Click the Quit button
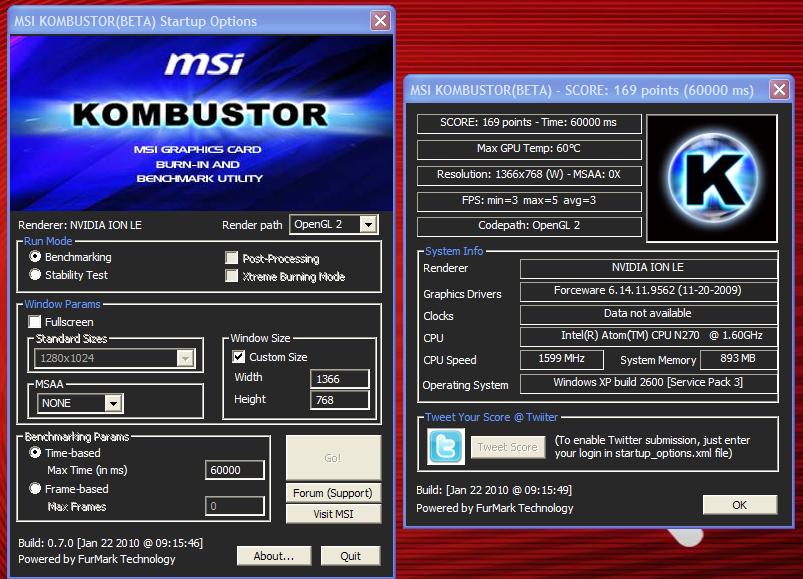The width and height of the screenshot is (803, 579). [351, 556]
